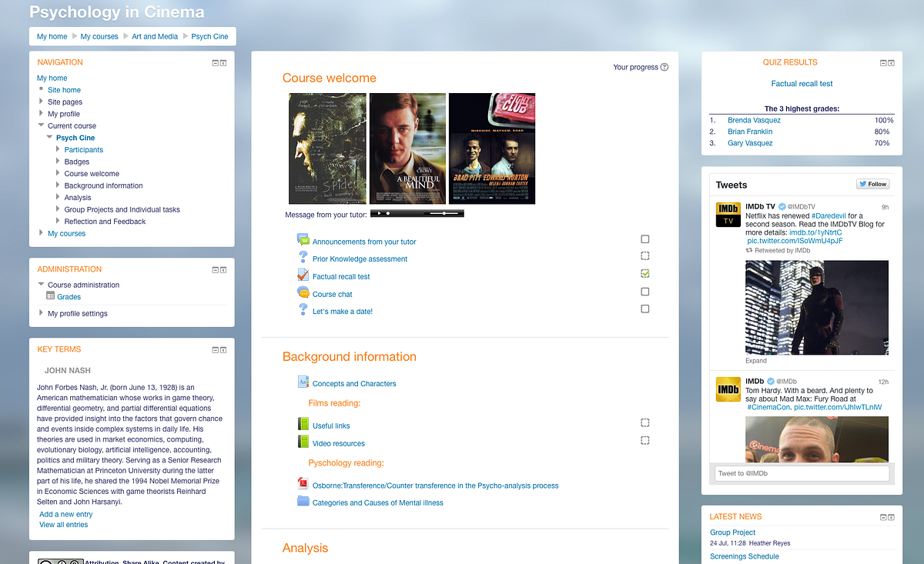Open the Factual recall test link in Quiz Results
This screenshot has height=564, width=924.
(x=802, y=84)
